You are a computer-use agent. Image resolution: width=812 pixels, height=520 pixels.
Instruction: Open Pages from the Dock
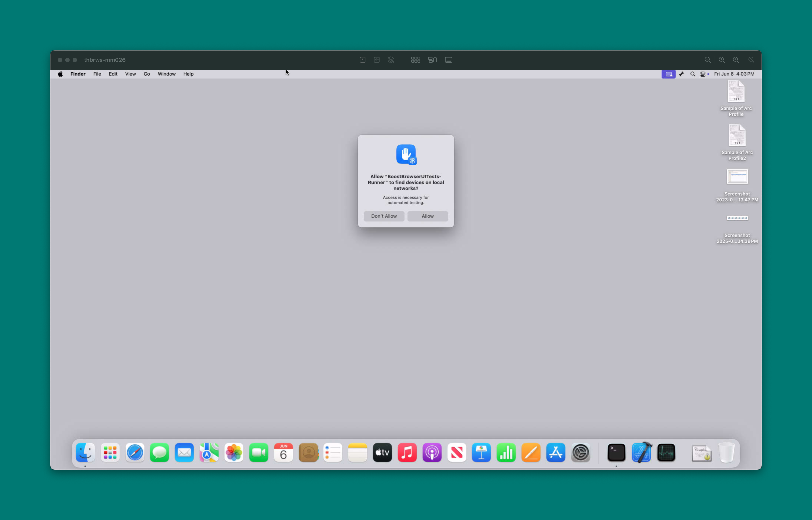click(x=531, y=452)
